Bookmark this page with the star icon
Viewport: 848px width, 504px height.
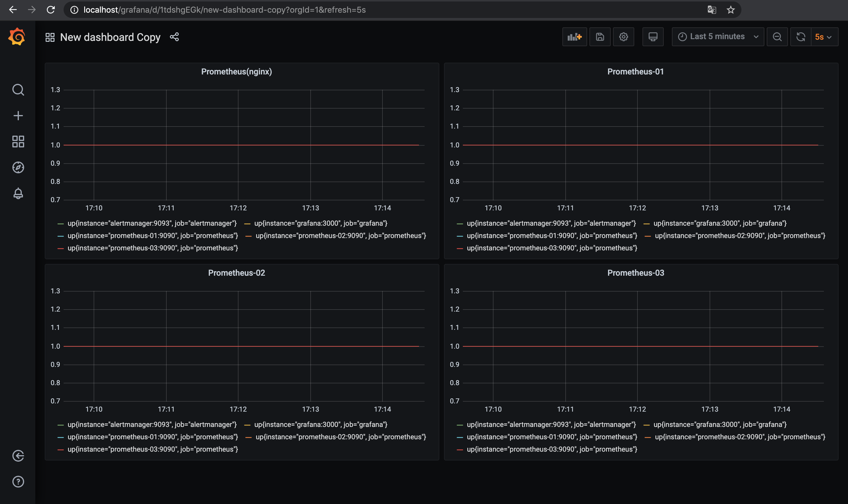click(731, 10)
